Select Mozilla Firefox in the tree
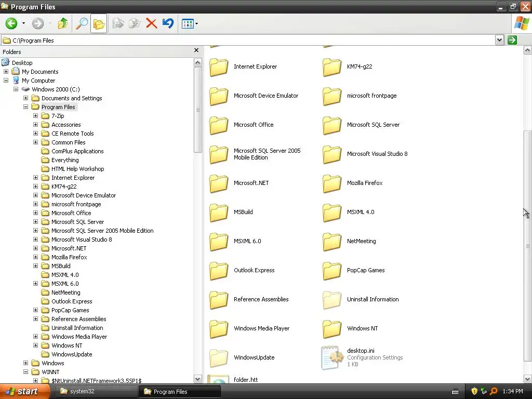This screenshot has height=399, width=532. [x=69, y=257]
